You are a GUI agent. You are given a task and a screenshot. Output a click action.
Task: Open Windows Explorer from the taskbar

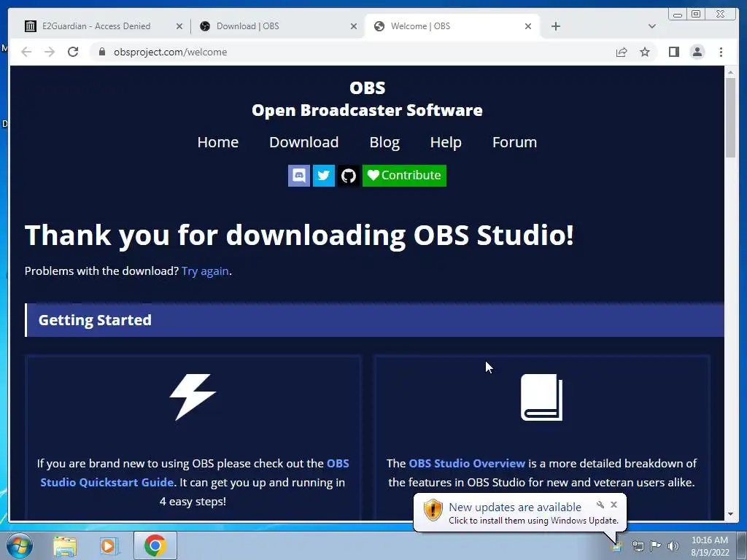[x=65, y=545]
